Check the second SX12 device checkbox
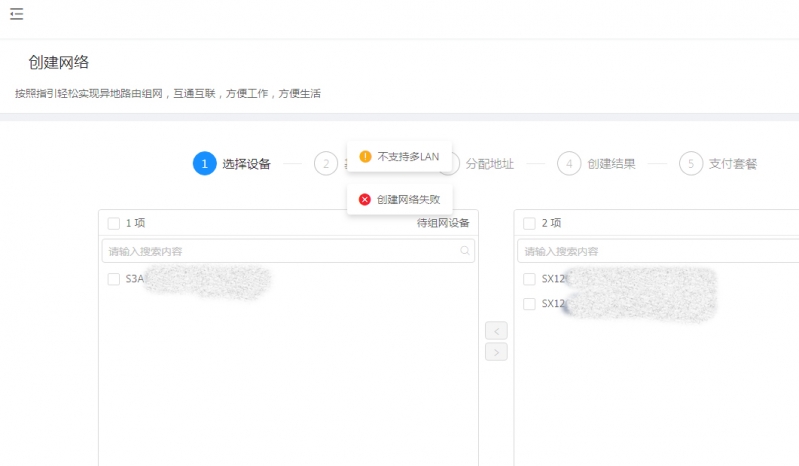 point(529,304)
